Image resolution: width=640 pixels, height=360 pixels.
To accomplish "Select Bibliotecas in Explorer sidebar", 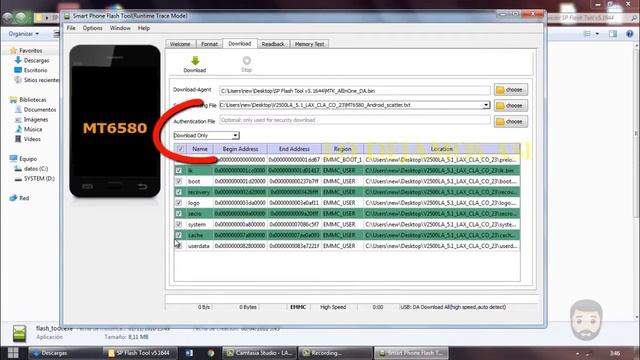I will click(x=33, y=100).
